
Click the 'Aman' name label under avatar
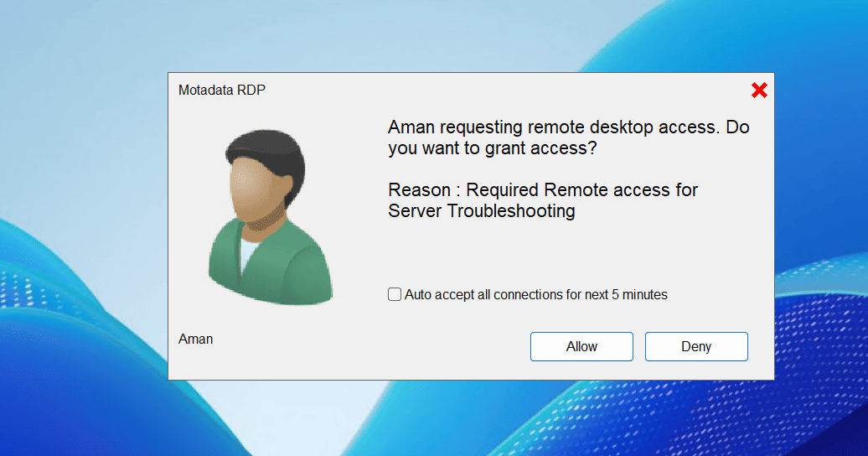click(x=195, y=339)
